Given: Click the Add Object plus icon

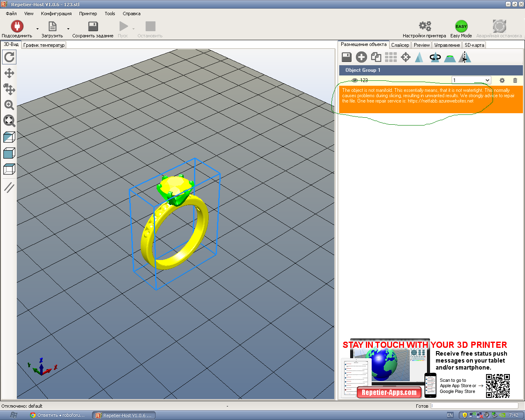Looking at the screenshot, I should click(x=361, y=57).
